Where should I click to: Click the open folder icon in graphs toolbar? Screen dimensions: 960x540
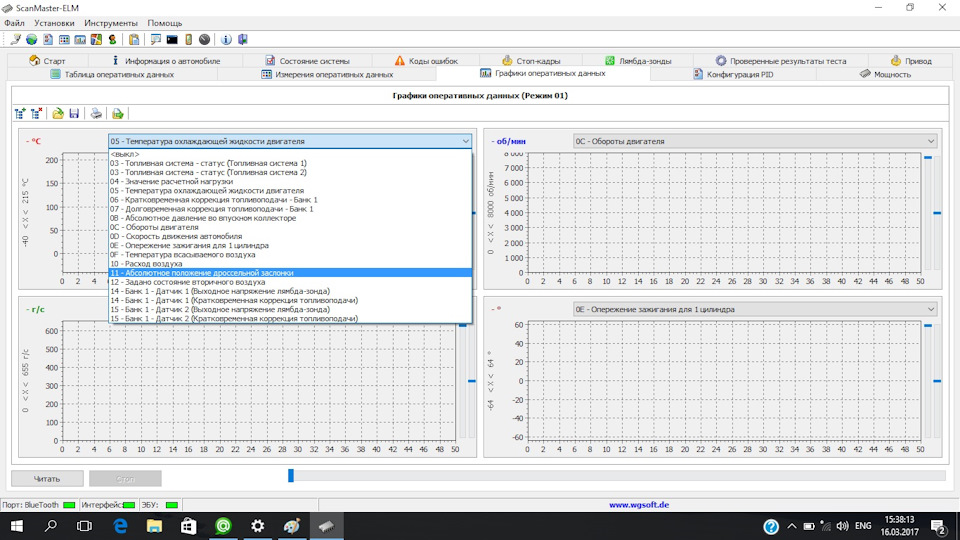coord(58,114)
